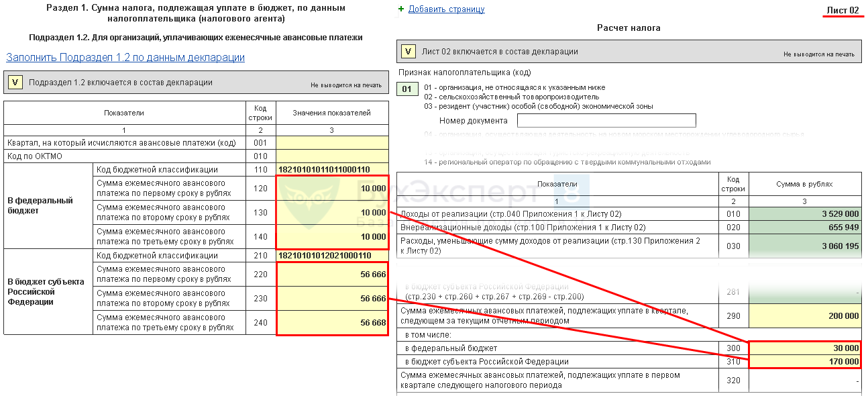The width and height of the screenshot is (868, 396).
Task: Click the 'Значения показателей' column header
Action: (x=332, y=113)
